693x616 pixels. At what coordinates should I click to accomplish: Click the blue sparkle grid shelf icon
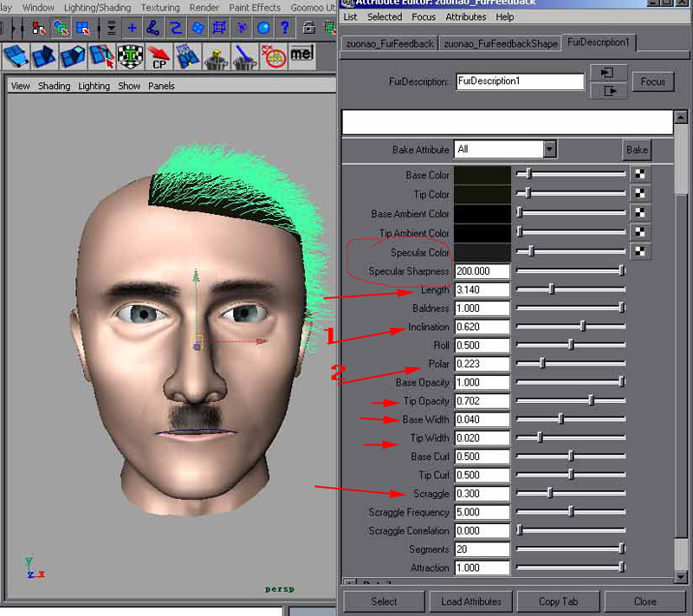(x=187, y=57)
